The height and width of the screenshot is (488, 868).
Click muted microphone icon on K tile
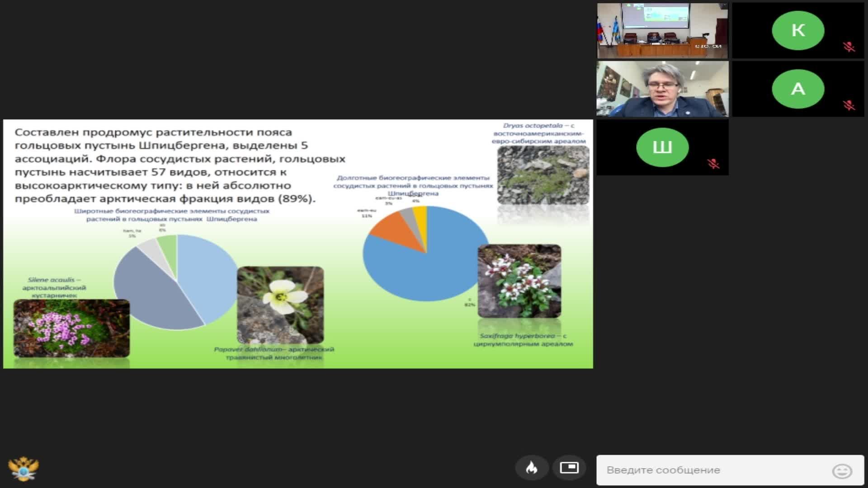pyautogui.click(x=849, y=47)
